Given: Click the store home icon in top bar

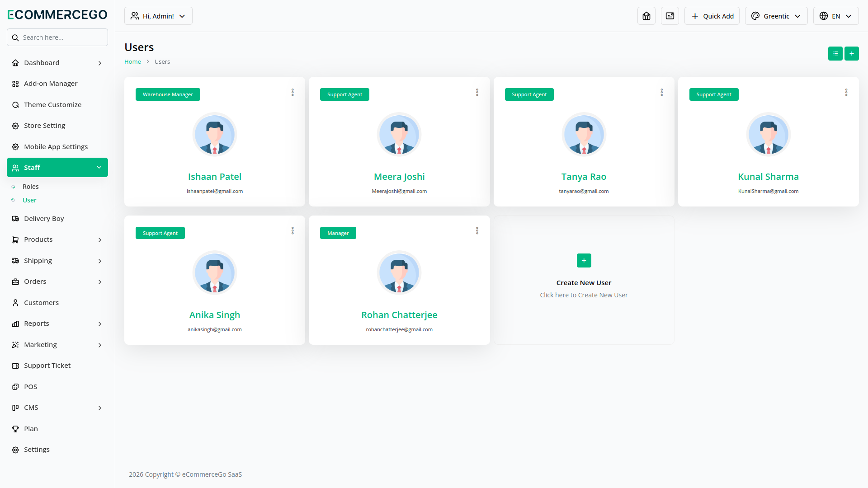Looking at the screenshot, I should (646, 16).
